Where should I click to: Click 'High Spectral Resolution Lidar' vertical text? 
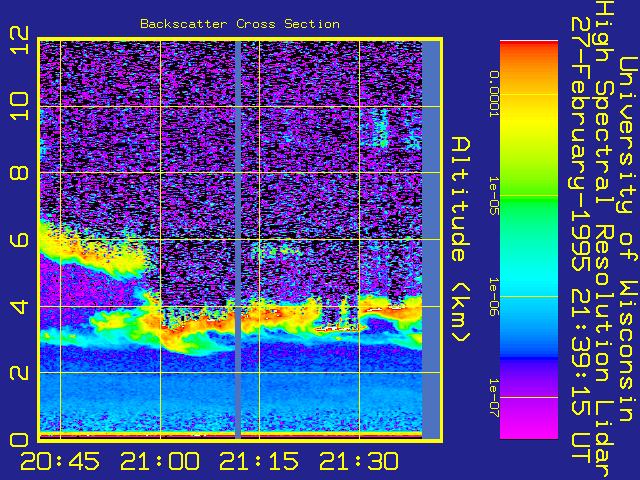pyautogui.click(x=604, y=240)
